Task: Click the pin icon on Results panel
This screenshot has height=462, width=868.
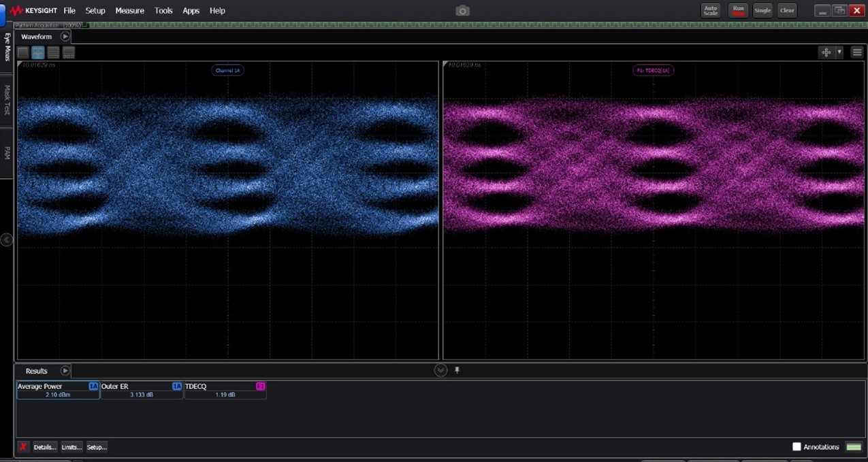Action: (457, 370)
